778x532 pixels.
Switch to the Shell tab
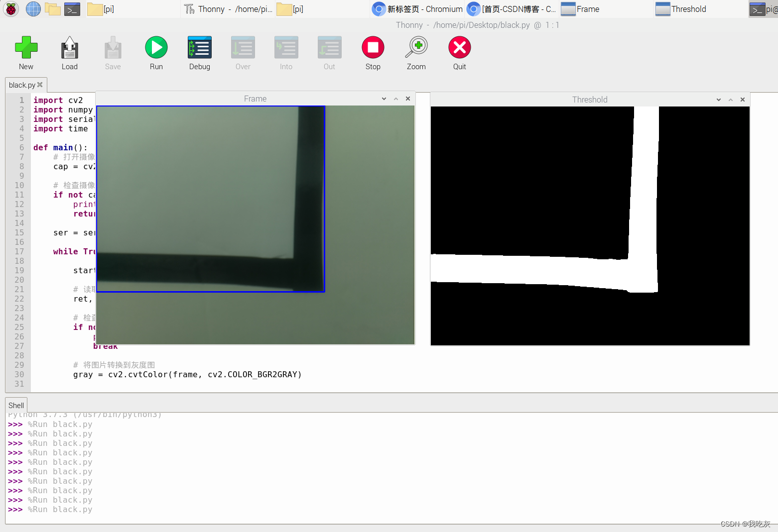click(x=16, y=405)
